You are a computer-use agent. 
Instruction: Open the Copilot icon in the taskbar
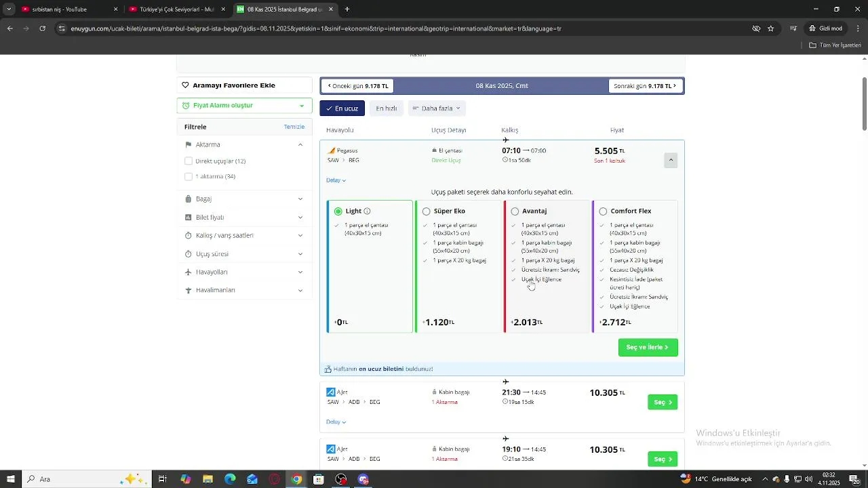point(186,479)
